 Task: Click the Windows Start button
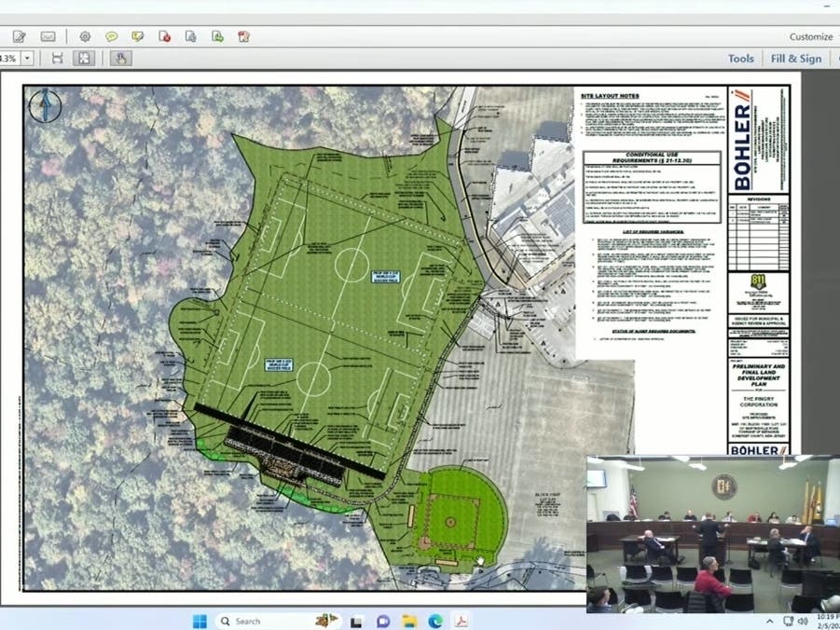(201, 620)
